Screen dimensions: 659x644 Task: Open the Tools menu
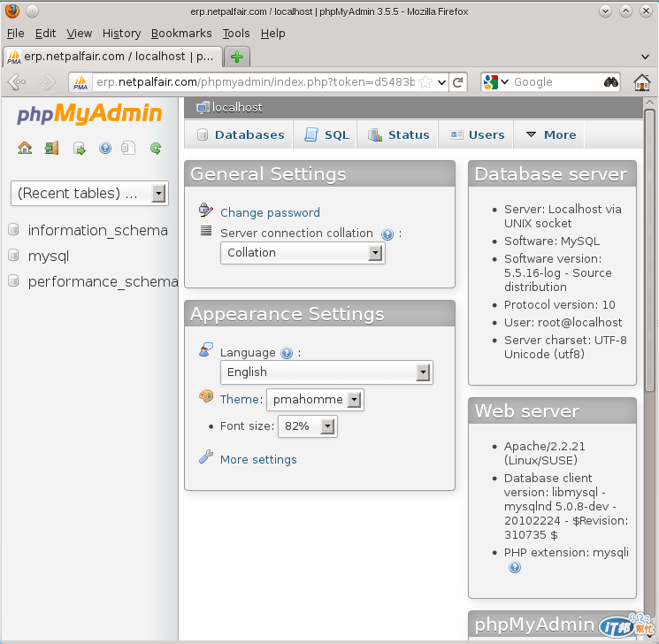click(x=236, y=34)
